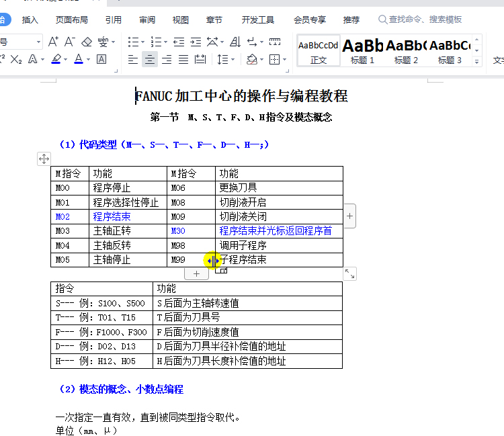The height and width of the screenshot is (436, 504).
Task: Insert a bulleted list
Action: point(133,42)
